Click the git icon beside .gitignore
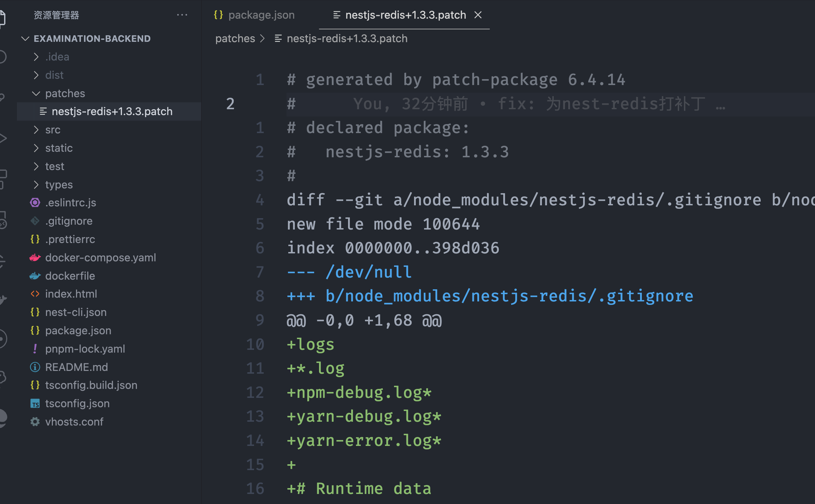The image size is (815, 504). coord(35,221)
